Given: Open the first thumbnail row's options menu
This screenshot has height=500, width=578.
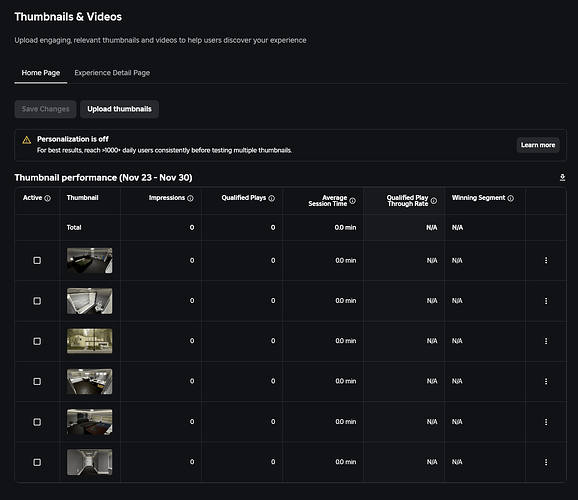Looking at the screenshot, I should (546, 260).
